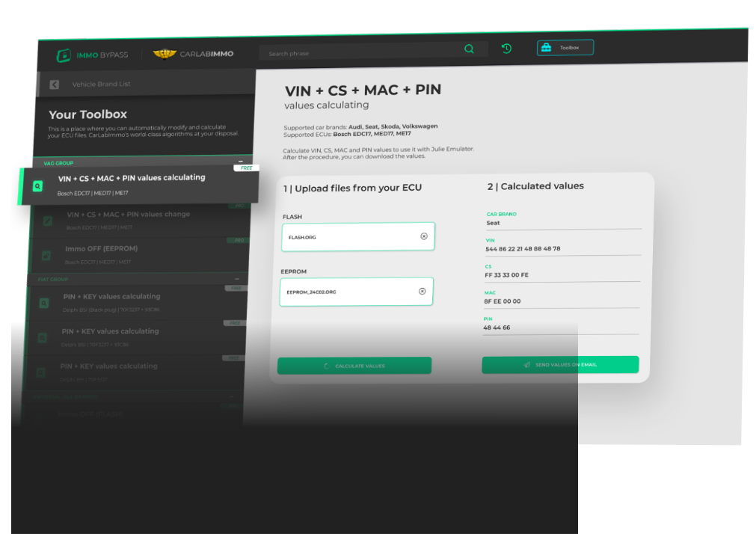The image size is (756, 534).
Task: Click the Calculate Values button
Action: 354,366
